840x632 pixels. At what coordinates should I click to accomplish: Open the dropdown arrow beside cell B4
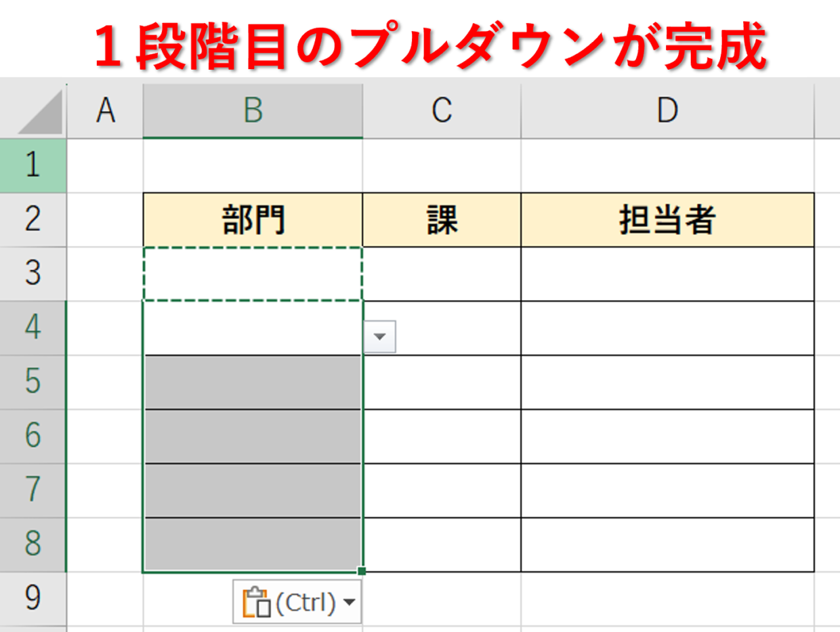coord(380,337)
